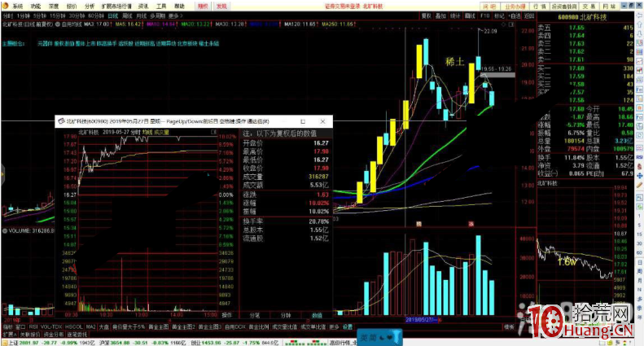Select the 大盘 indicator tab

coord(104,327)
